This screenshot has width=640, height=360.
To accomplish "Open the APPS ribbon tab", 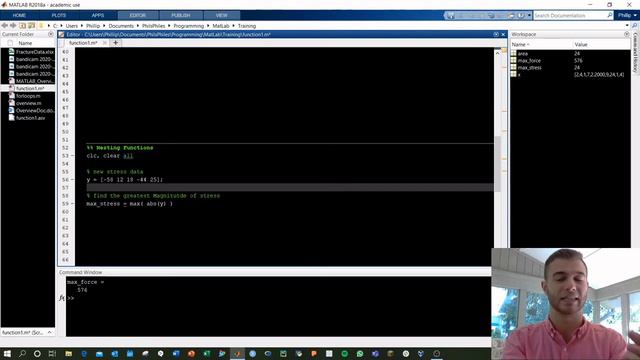I will tap(98, 16).
